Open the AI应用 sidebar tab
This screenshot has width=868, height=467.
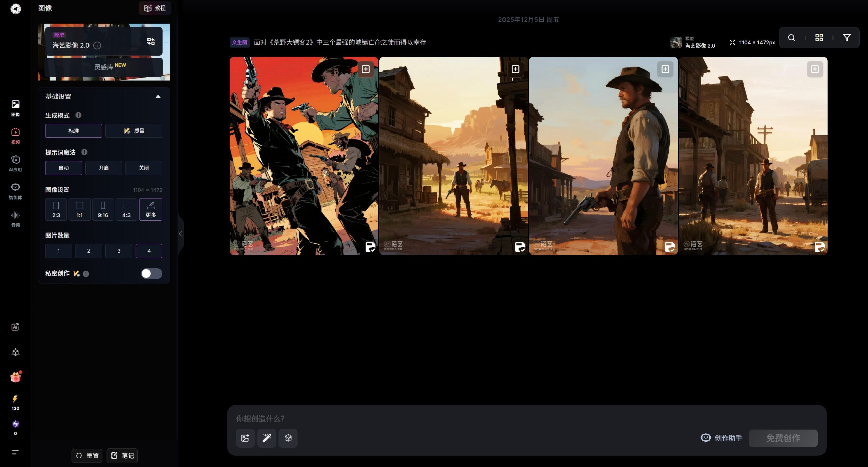pos(15,163)
